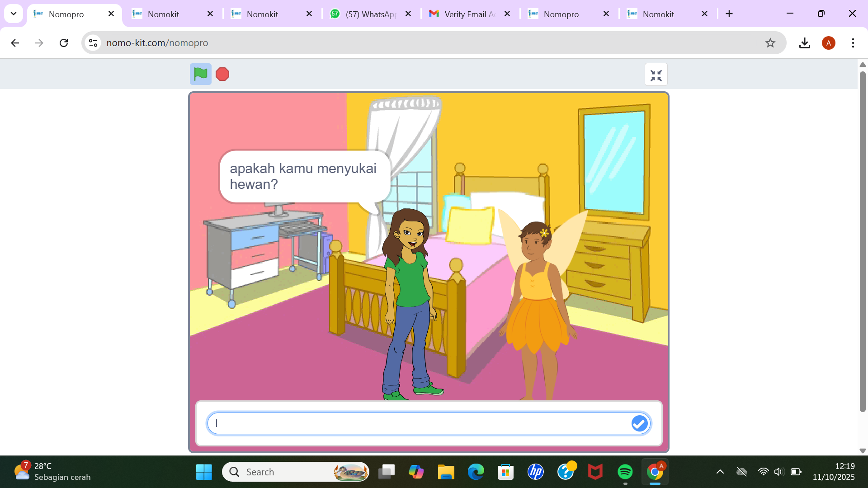Screen dimensions: 868x488
Task: Reload the nomo-kit page
Action: 64,43
